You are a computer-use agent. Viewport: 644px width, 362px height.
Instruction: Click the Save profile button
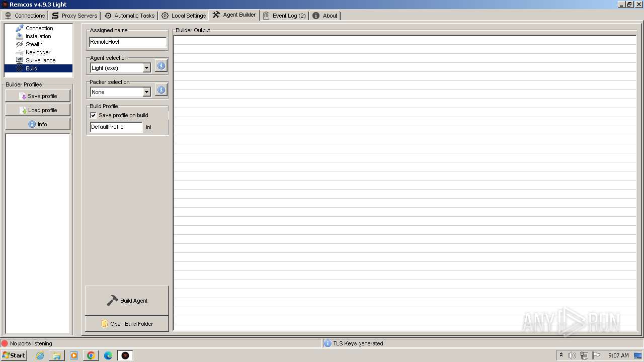tap(38, 96)
